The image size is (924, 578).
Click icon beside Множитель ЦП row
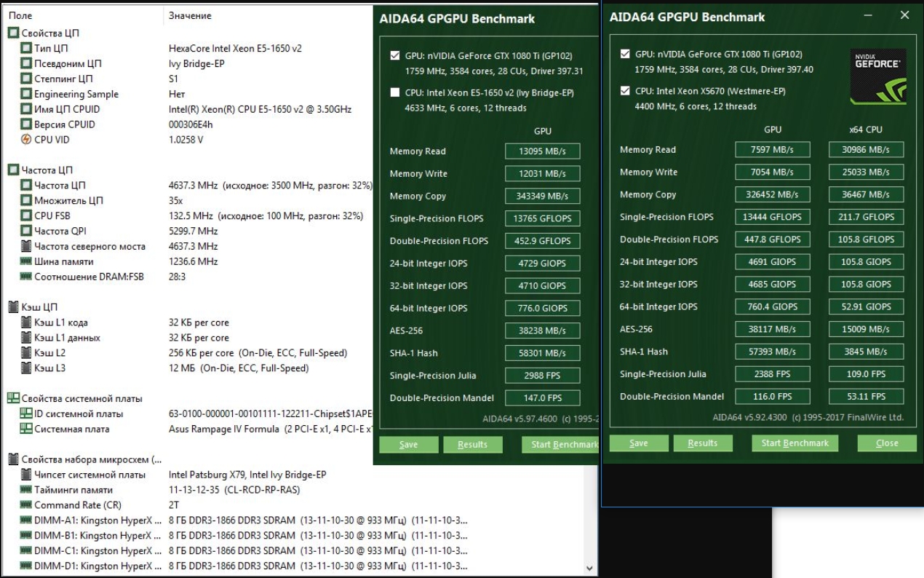click(26, 201)
